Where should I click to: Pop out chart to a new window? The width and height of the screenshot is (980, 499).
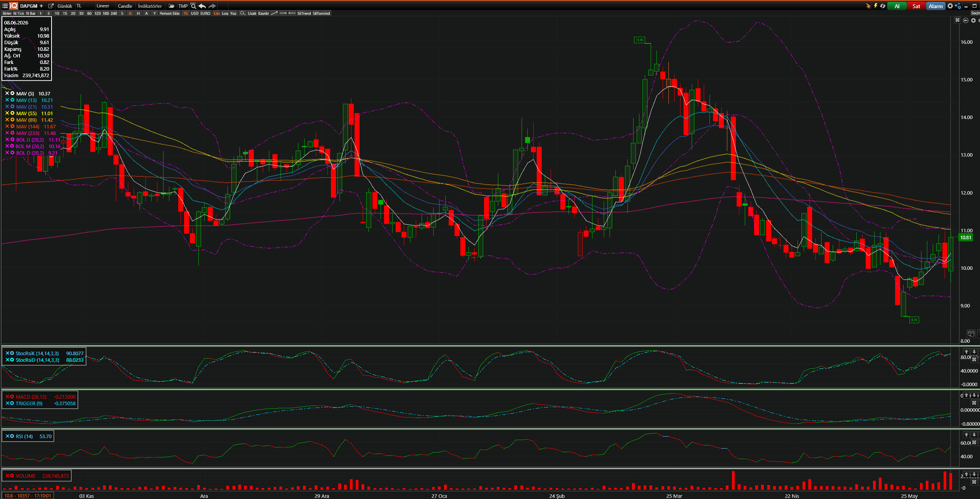(x=51, y=6)
